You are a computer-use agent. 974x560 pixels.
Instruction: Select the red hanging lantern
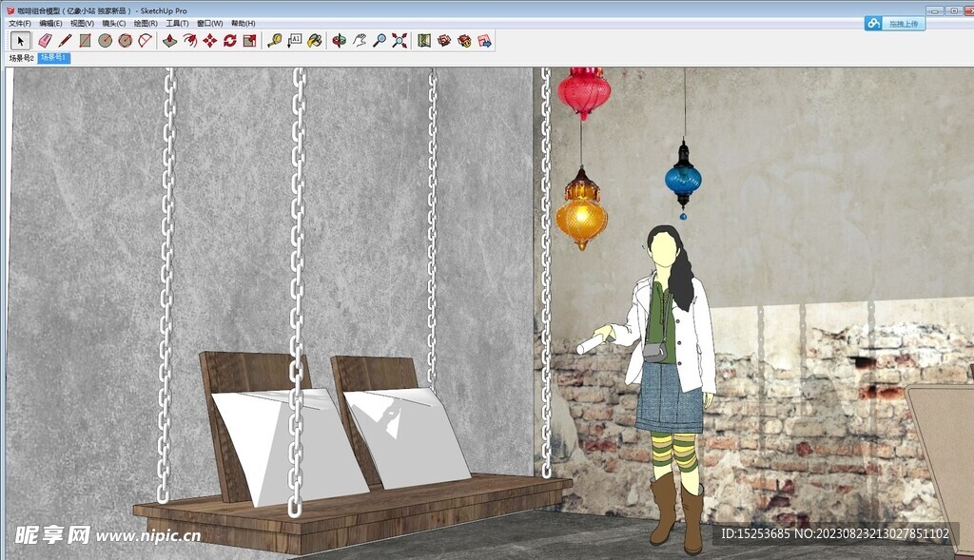tap(583, 93)
